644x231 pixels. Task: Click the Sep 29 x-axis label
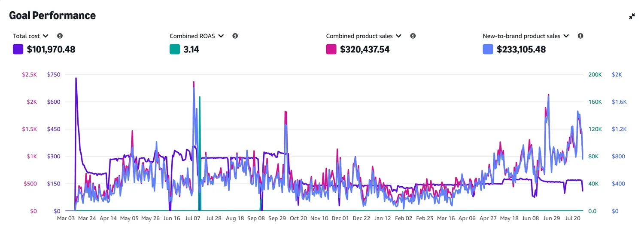[277, 219]
